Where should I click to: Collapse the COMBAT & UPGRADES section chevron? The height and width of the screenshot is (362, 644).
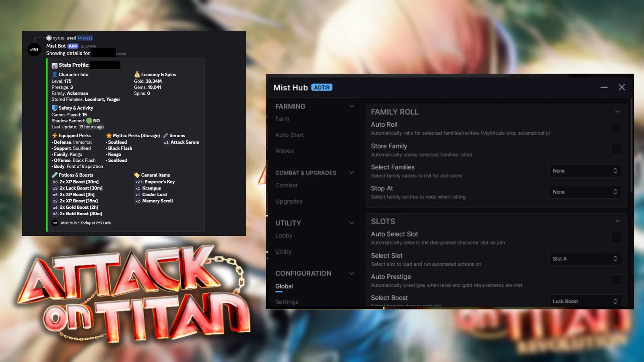point(351,173)
